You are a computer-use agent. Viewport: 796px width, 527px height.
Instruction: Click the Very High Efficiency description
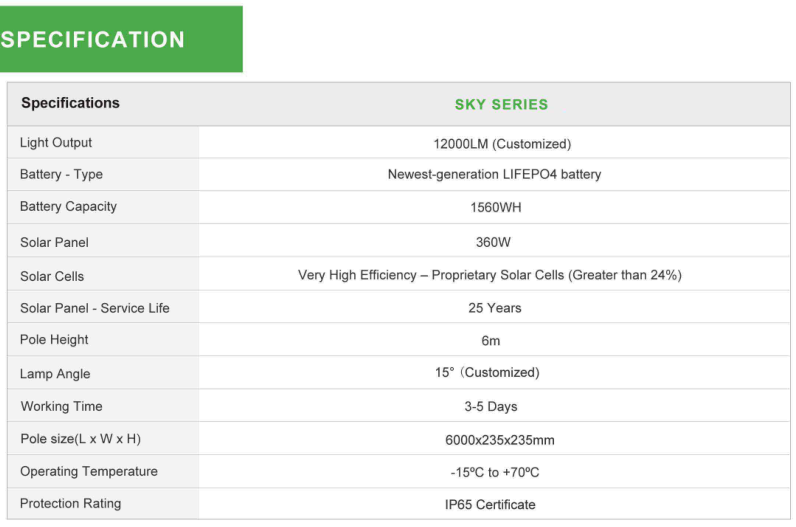(x=489, y=275)
